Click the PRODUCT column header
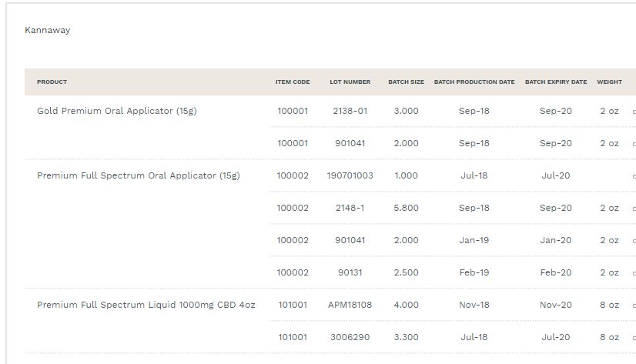The width and height of the screenshot is (636, 364). point(52,82)
